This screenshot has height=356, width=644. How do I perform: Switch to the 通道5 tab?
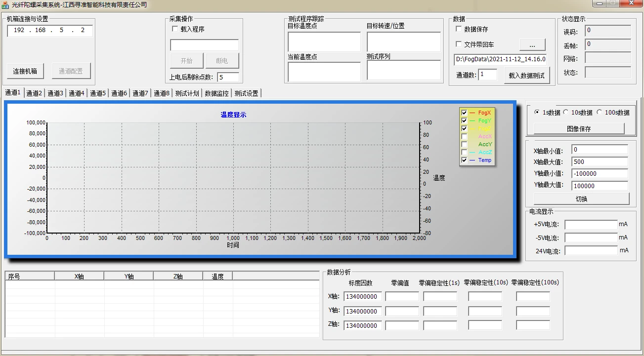pyautogui.click(x=98, y=93)
